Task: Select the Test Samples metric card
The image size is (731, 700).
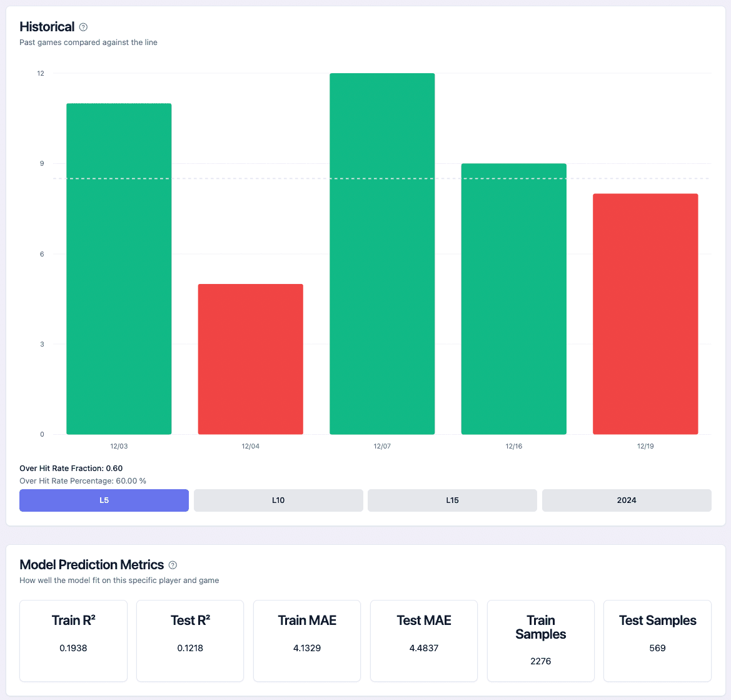Action: click(657, 641)
